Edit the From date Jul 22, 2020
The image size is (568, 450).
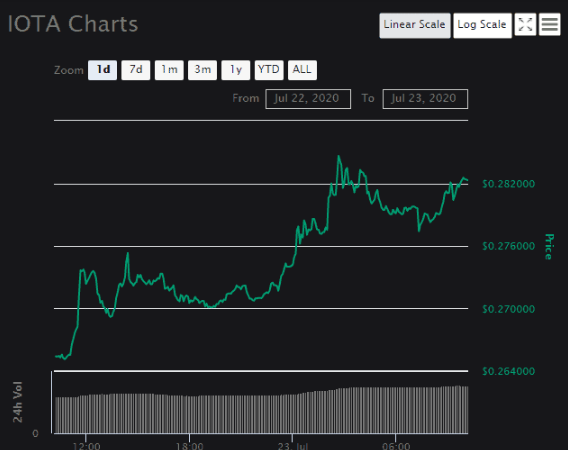pyautogui.click(x=308, y=99)
